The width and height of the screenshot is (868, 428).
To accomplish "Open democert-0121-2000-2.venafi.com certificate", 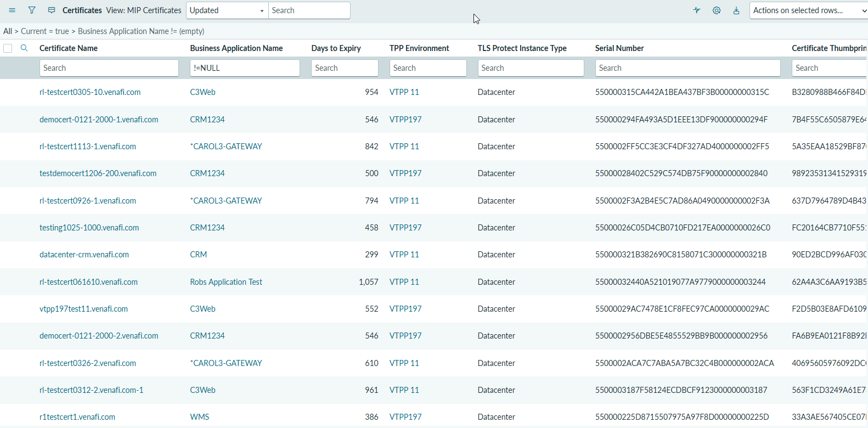I will tap(99, 336).
